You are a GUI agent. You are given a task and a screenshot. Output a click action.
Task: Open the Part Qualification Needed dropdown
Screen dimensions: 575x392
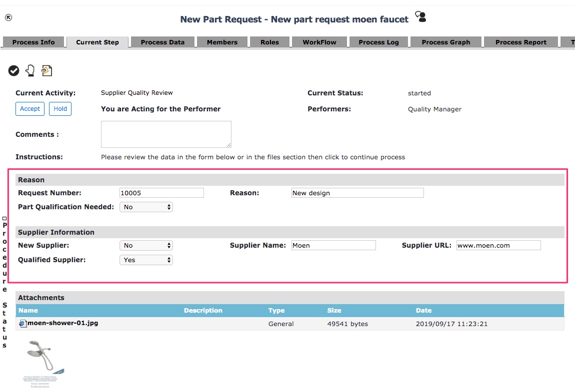146,207
